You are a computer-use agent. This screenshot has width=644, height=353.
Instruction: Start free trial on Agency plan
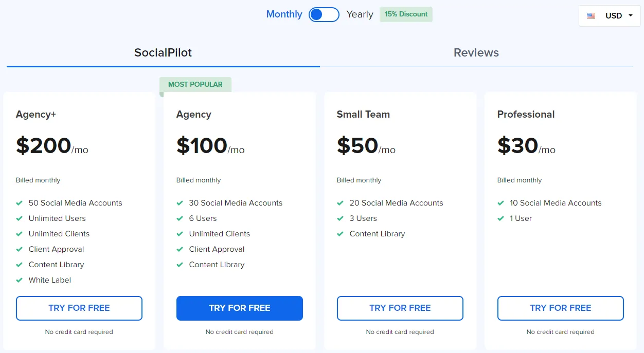[239, 308]
